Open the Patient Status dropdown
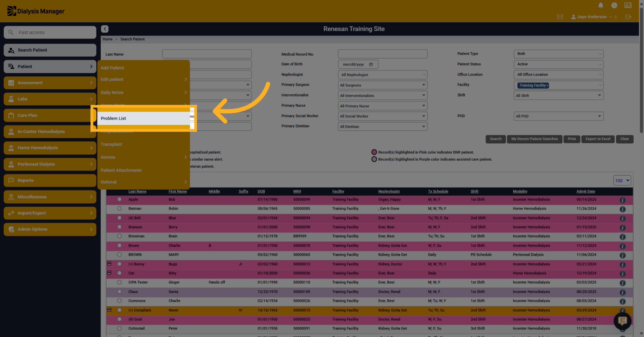Image resolution: width=644 pixels, height=337 pixels. (x=558, y=64)
